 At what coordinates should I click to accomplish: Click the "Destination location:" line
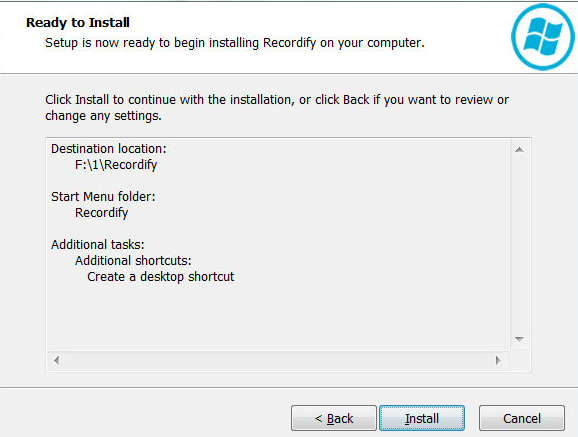pyautogui.click(x=109, y=149)
